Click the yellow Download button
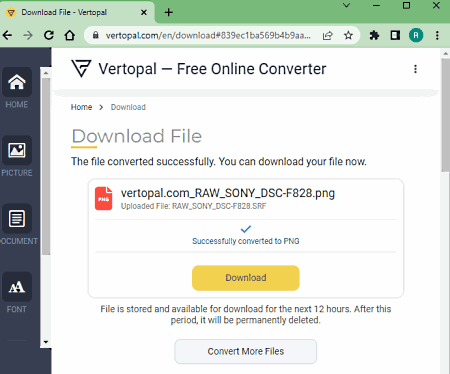450x374 pixels. [246, 278]
